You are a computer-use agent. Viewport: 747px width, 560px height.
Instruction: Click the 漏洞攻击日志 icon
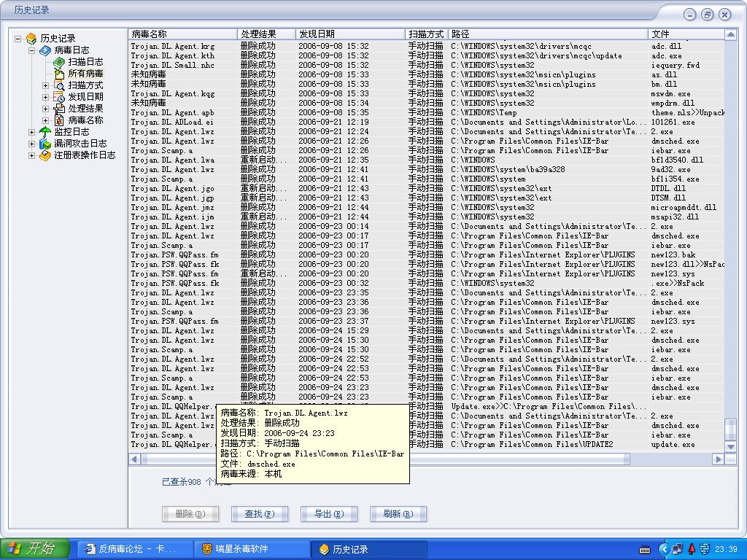point(45,144)
